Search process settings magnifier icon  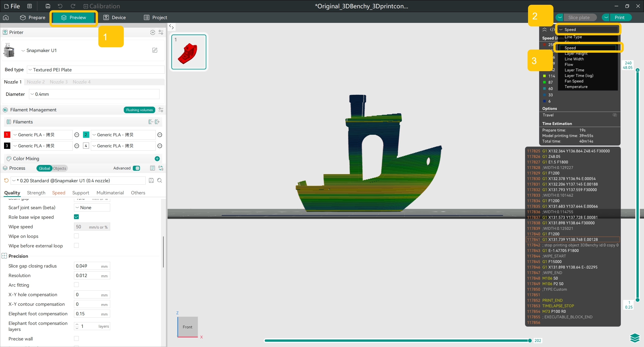click(159, 181)
